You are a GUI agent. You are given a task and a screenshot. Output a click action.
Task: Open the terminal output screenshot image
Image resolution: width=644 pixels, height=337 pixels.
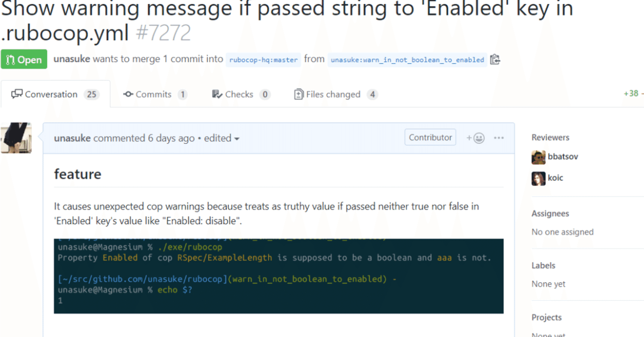[279, 276]
